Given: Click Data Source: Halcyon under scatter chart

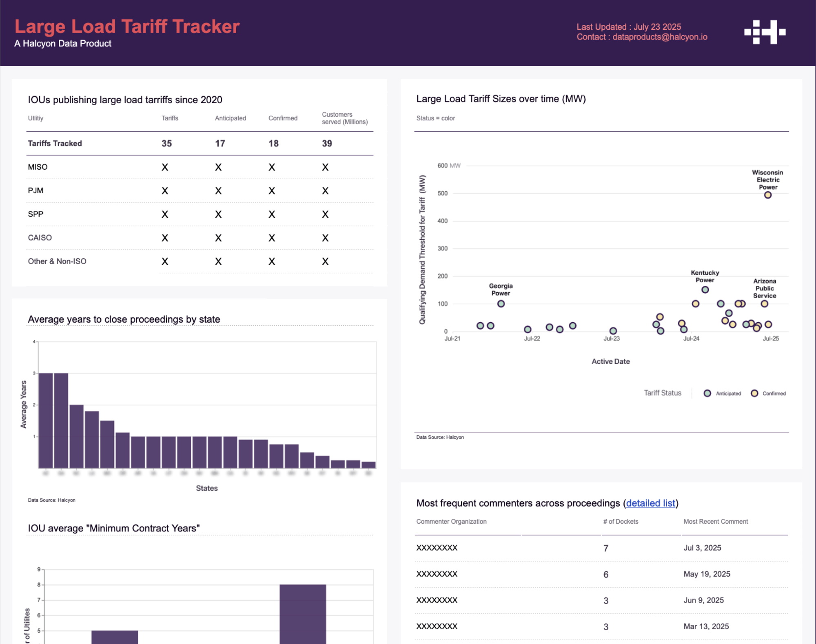Looking at the screenshot, I should coord(440,437).
